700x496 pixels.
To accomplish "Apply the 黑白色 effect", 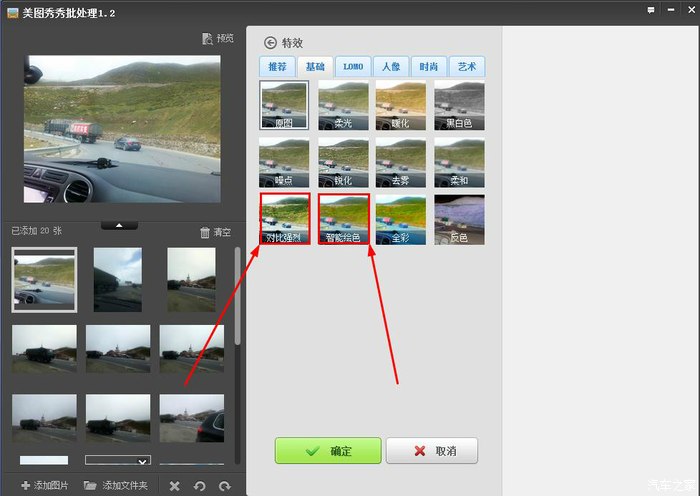I will [x=460, y=105].
